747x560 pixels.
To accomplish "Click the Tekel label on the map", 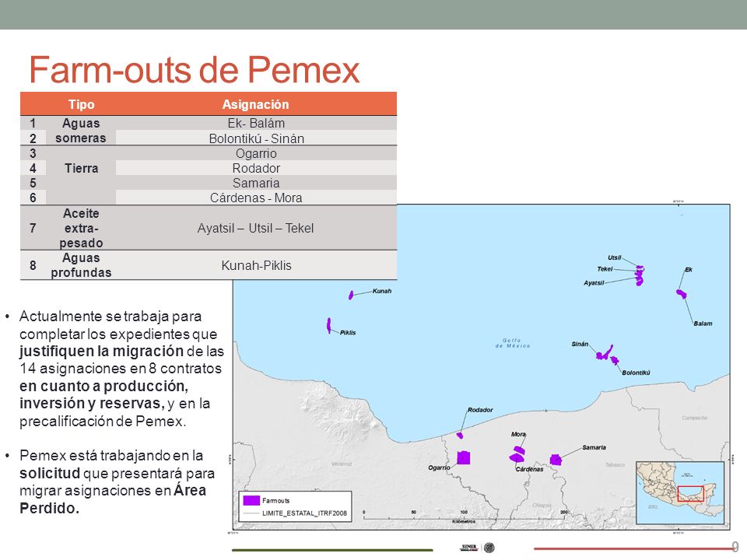I will click(x=605, y=269).
